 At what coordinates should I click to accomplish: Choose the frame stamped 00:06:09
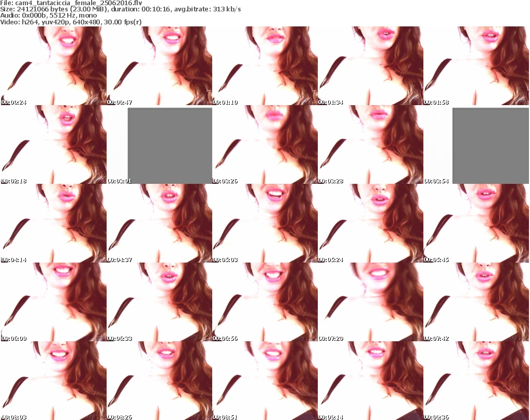coord(53,302)
